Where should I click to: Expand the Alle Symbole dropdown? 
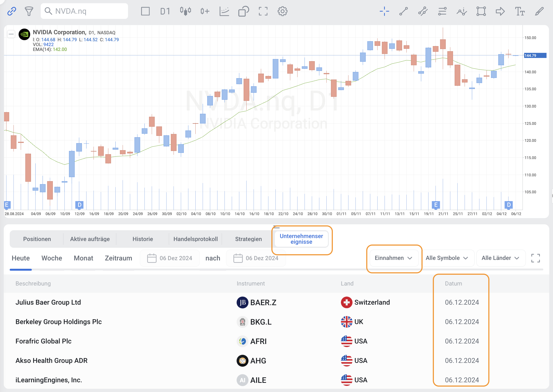coord(447,258)
